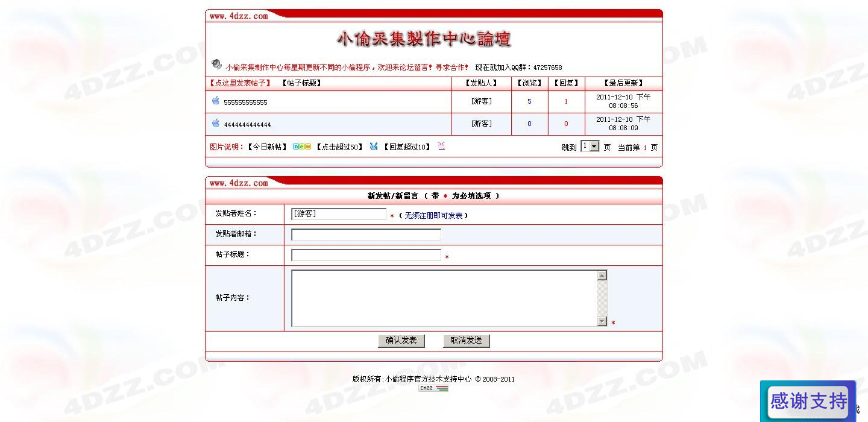Click poster [游客] in the 555555555555 row

(x=481, y=101)
